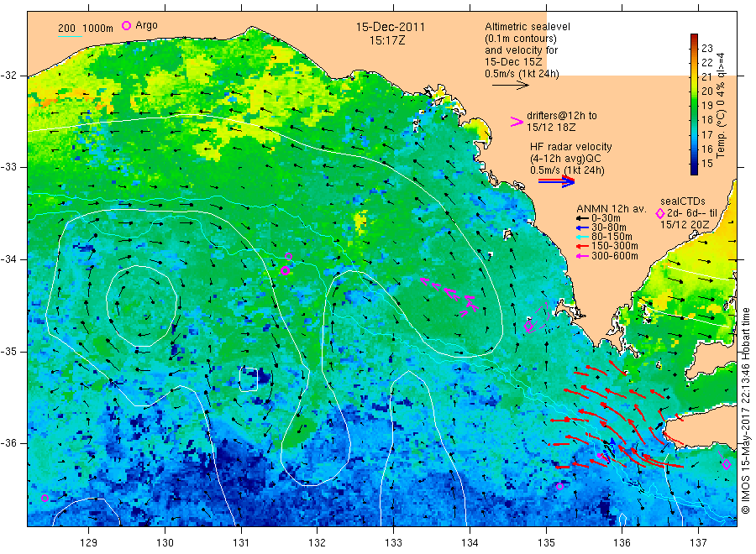
Task: Click the small Argo float circle near 131.6E 34S
Action: pyautogui.click(x=288, y=256)
